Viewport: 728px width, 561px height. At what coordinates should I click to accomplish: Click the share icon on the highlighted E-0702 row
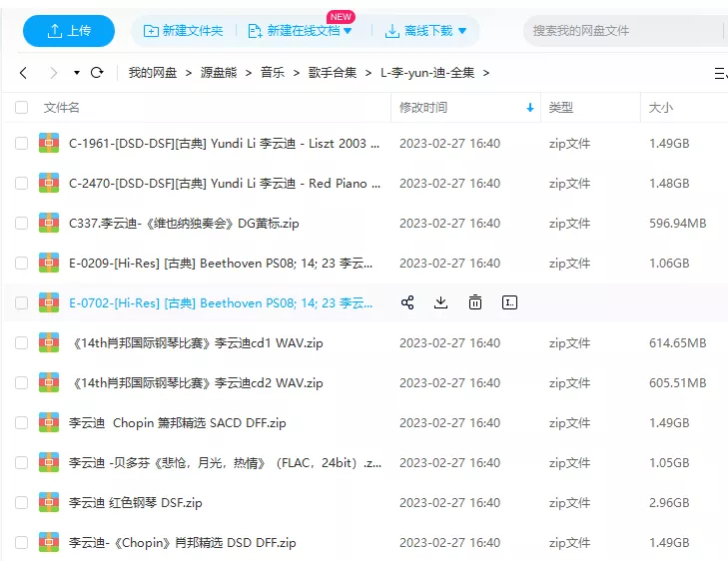pos(407,302)
